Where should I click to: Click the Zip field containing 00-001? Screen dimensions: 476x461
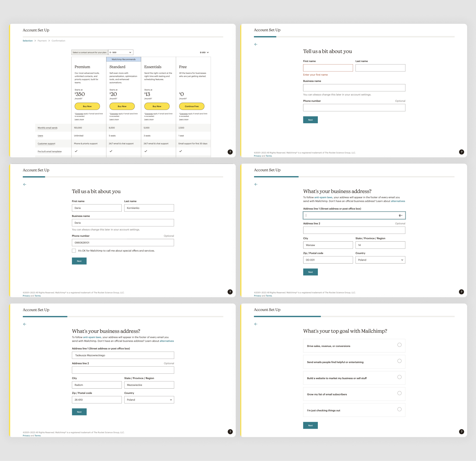(328, 260)
